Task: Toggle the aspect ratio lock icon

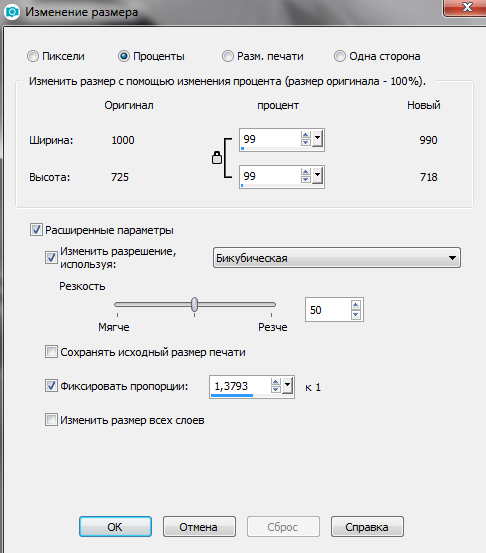Action: [217, 158]
